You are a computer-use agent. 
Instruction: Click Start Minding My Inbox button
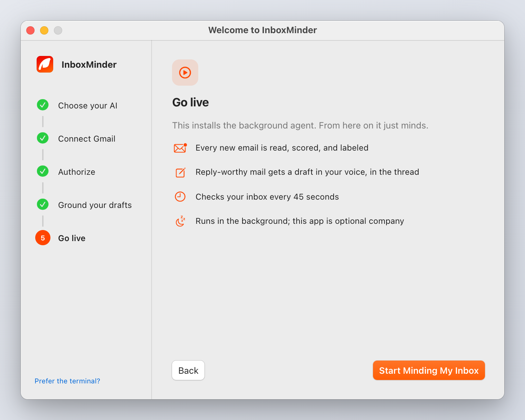429,370
